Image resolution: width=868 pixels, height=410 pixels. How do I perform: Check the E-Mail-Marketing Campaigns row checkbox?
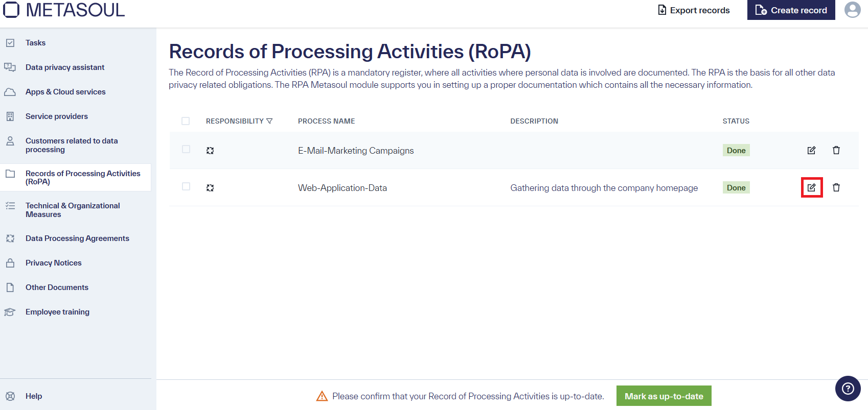(186, 150)
